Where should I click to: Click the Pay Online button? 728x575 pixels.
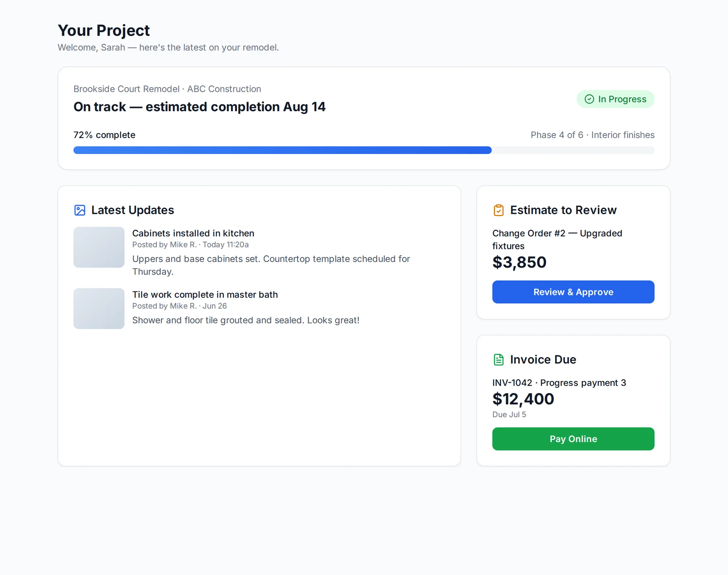click(x=573, y=439)
